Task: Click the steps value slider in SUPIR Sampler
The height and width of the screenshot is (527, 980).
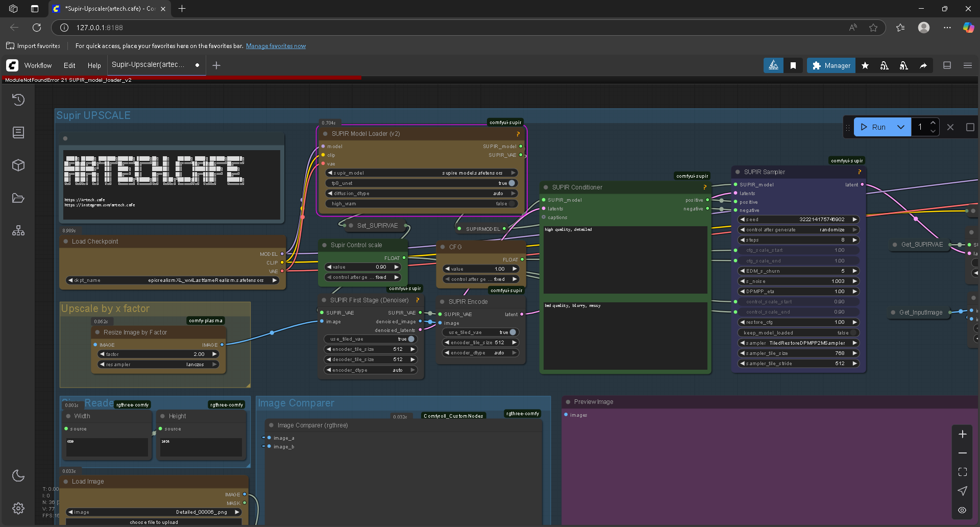Action: [x=799, y=240]
